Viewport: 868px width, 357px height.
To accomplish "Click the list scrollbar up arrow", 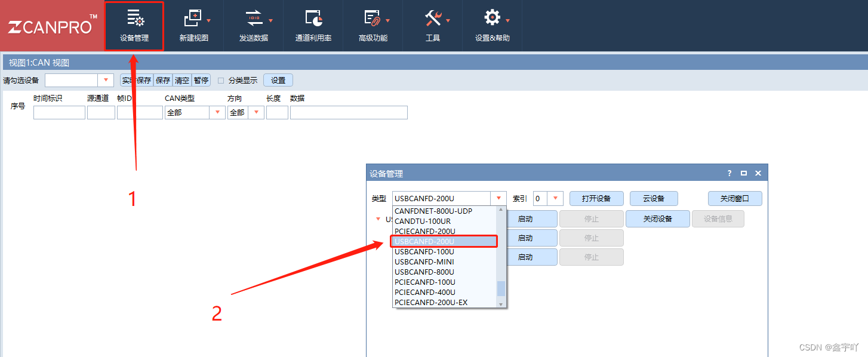I will click(501, 210).
